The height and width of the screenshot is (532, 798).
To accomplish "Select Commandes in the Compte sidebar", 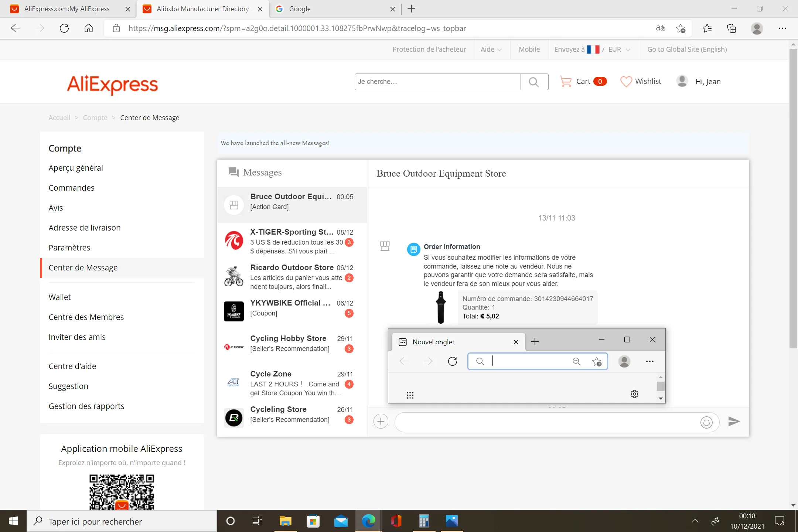I will coord(72,188).
